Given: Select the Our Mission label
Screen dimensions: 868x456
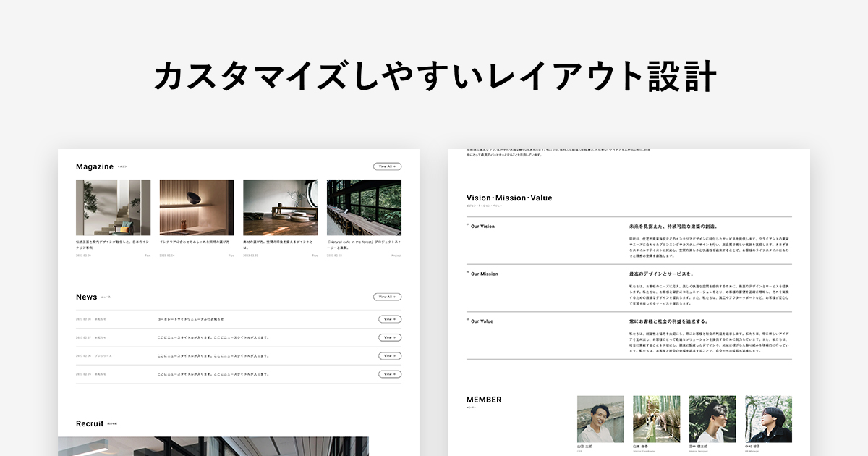Looking at the screenshot, I should (x=484, y=274).
